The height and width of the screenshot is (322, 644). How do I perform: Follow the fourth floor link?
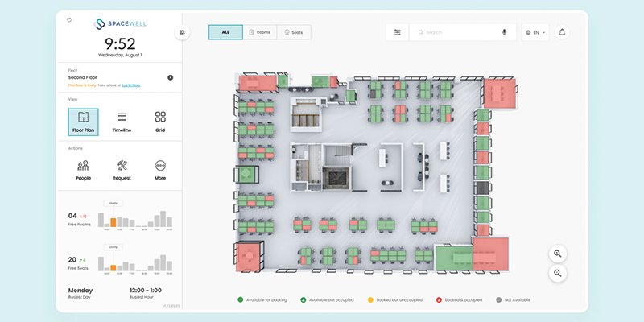tap(130, 85)
